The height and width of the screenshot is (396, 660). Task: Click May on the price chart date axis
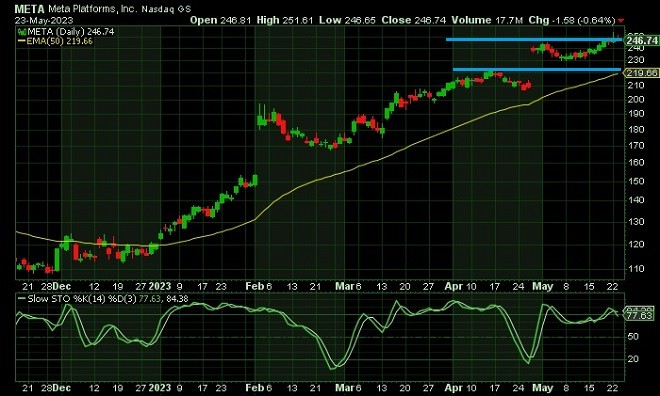click(543, 287)
